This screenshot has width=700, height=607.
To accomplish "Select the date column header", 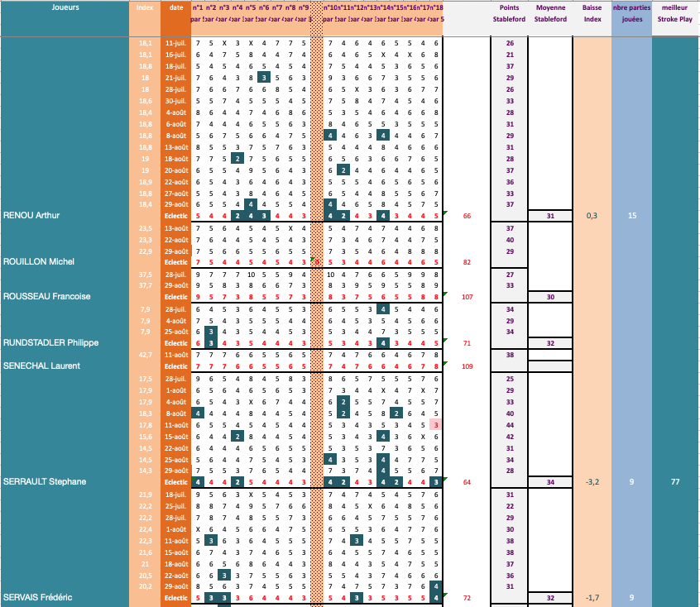I will pos(176,7).
